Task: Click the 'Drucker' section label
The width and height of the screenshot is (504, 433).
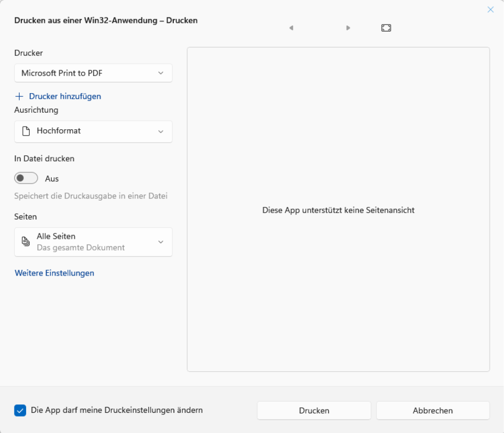Action: coord(29,53)
